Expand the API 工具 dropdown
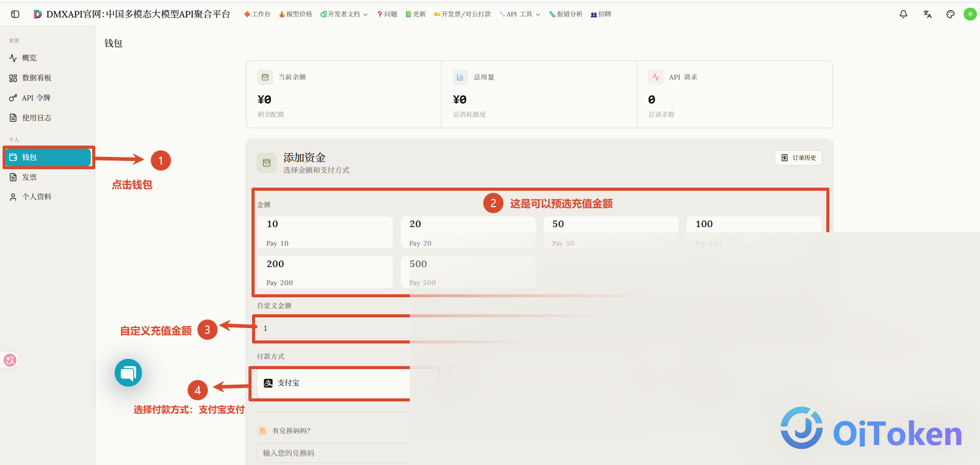 (x=519, y=14)
